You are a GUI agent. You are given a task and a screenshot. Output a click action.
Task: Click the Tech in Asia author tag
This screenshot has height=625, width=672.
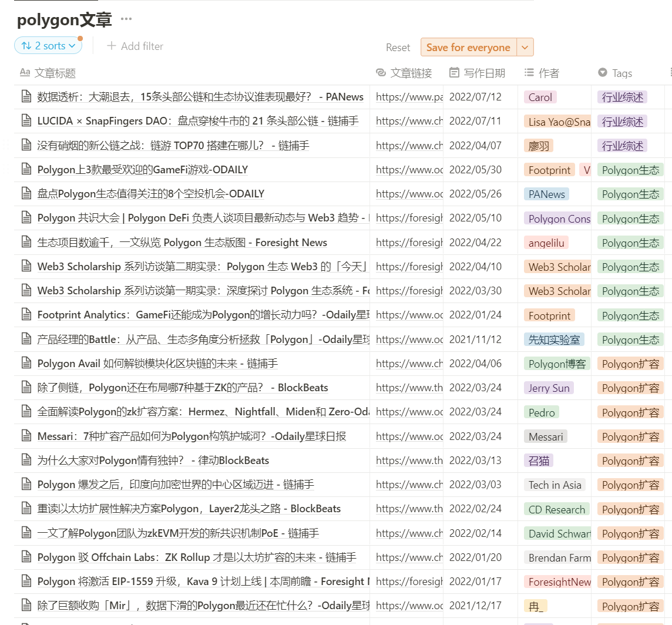(x=555, y=485)
